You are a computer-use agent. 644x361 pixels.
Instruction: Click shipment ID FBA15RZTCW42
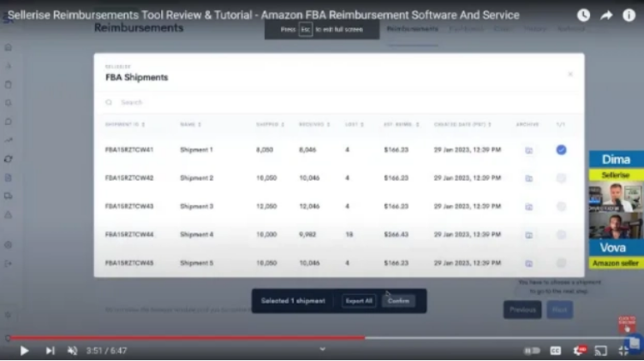coord(129,178)
